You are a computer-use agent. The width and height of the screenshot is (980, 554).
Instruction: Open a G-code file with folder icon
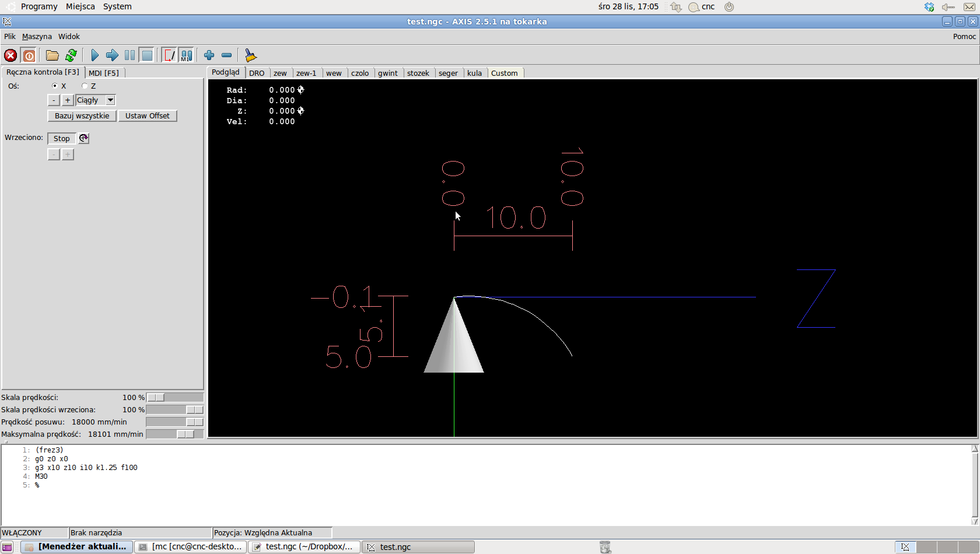tap(52, 55)
